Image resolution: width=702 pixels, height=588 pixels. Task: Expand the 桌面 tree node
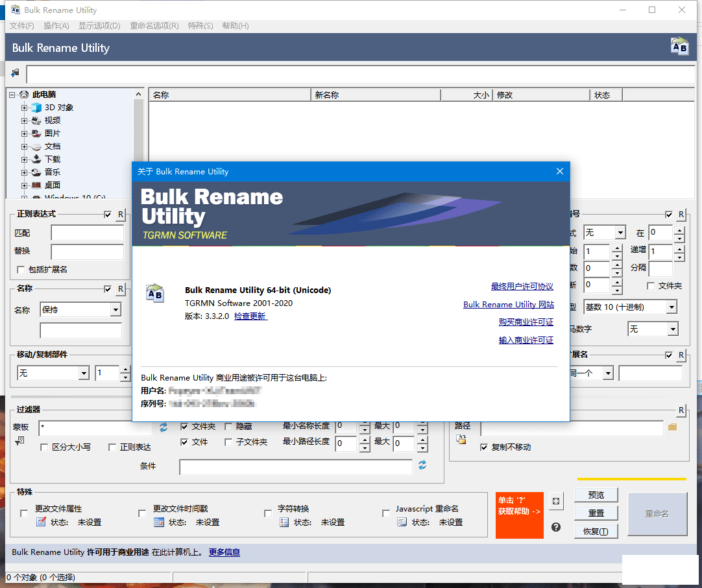(24, 185)
